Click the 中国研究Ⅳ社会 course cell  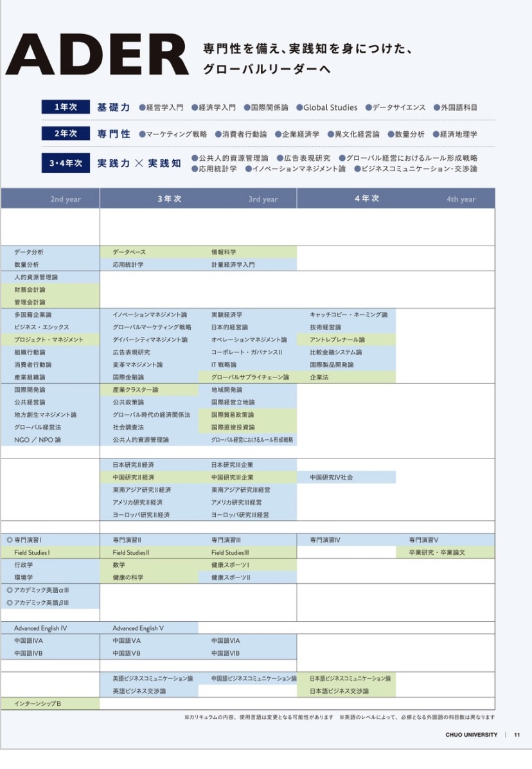point(332,478)
